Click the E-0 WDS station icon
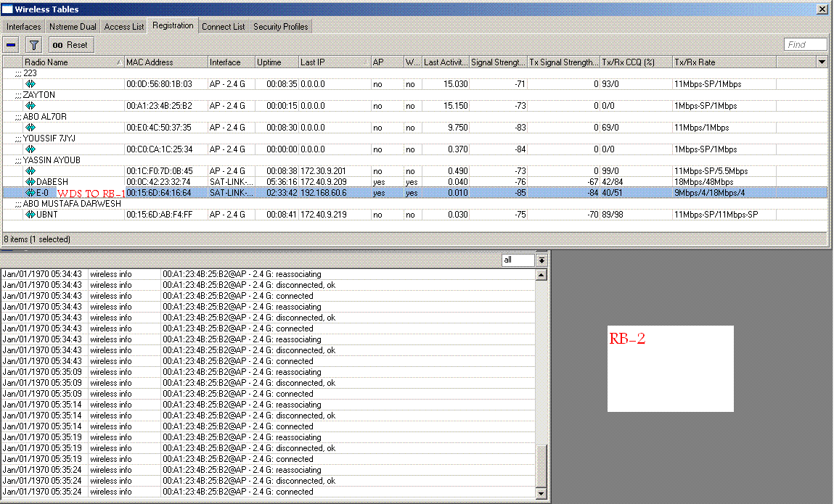This screenshot has width=834, height=504. (30, 193)
